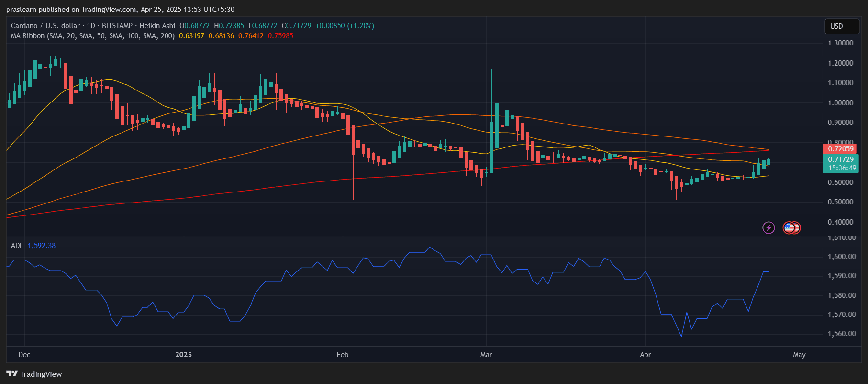The width and height of the screenshot is (868, 384).
Task: Click the Mar label on time axis
Action: 486,355
